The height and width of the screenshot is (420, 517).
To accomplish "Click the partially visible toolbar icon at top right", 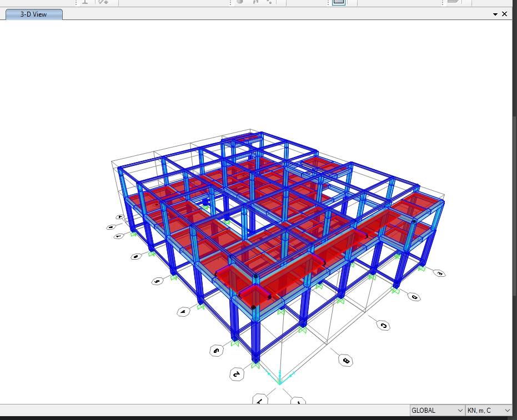I will click(x=453, y=2).
